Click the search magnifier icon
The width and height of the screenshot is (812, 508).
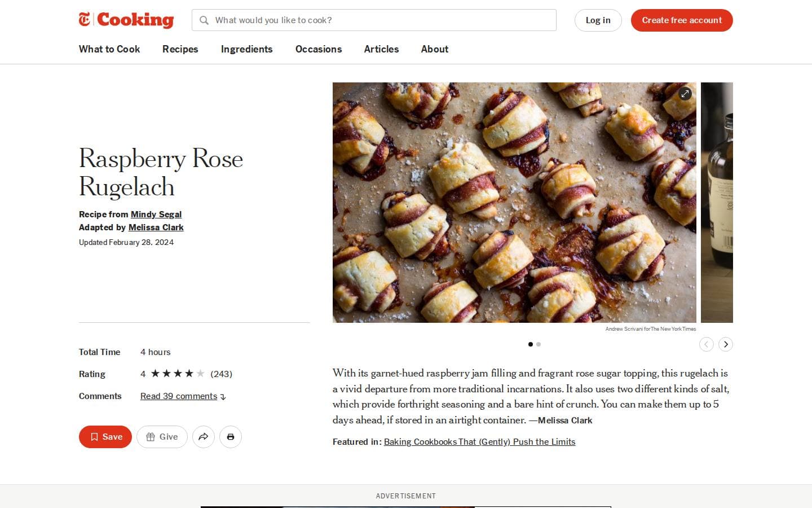point(204,20)
